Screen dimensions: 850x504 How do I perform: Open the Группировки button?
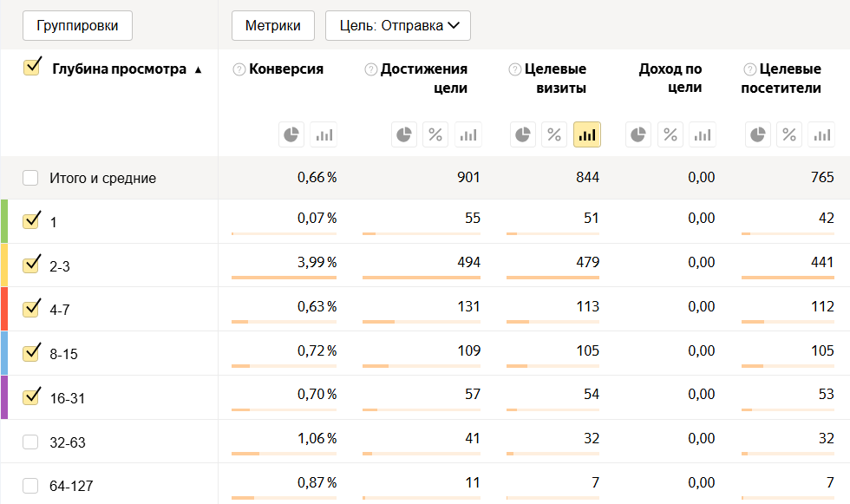click(77, 26)
